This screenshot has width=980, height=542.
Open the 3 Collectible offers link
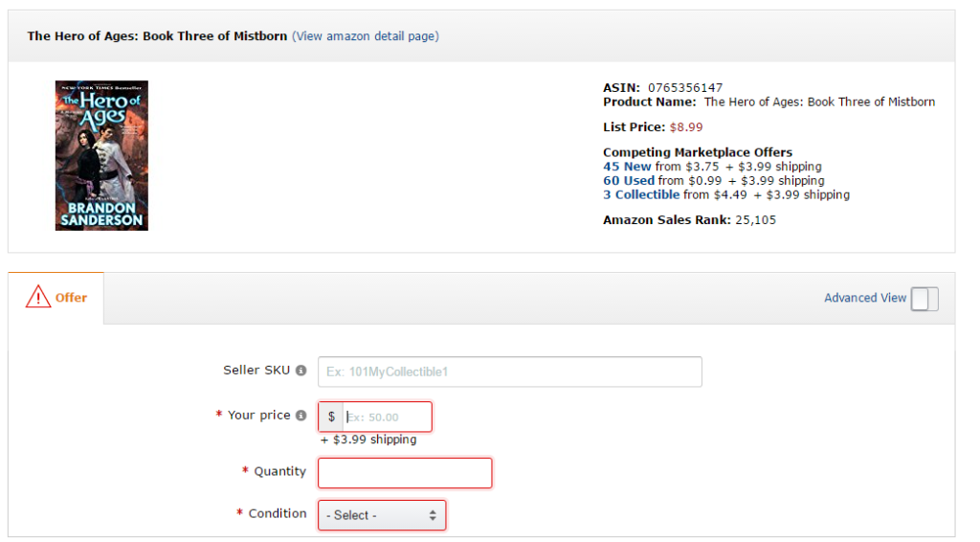click(641, 194)
